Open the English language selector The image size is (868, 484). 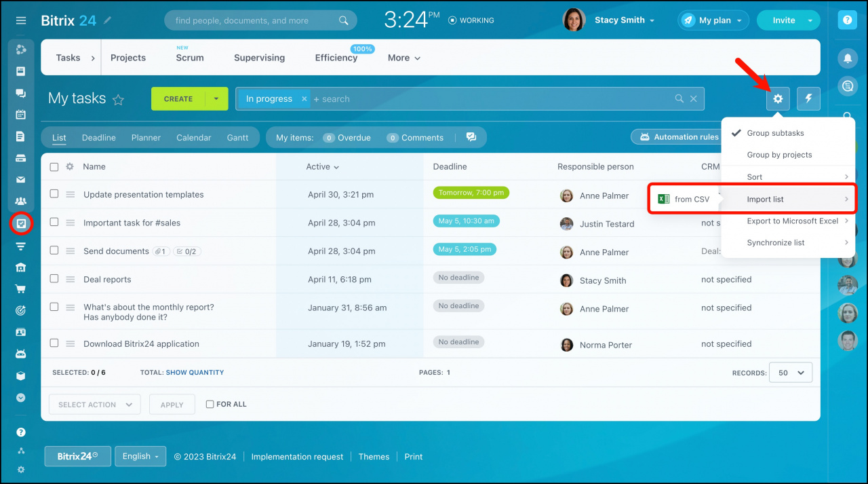[x=140, y=456]
